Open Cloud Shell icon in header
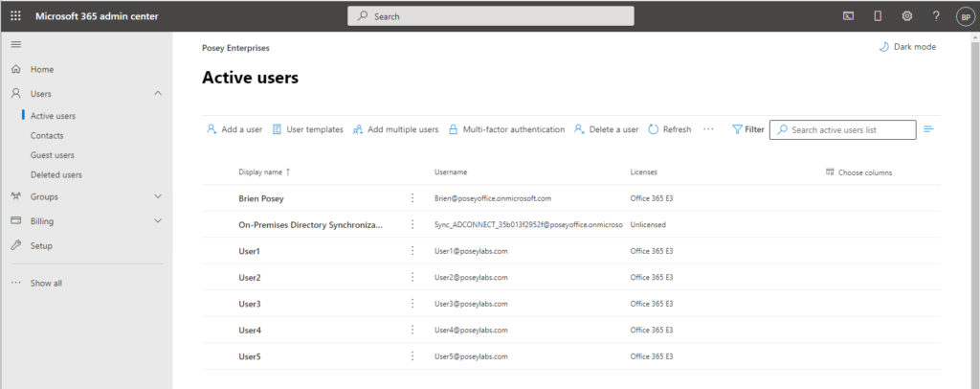This screenshot has width=980, height=389. 848,16
